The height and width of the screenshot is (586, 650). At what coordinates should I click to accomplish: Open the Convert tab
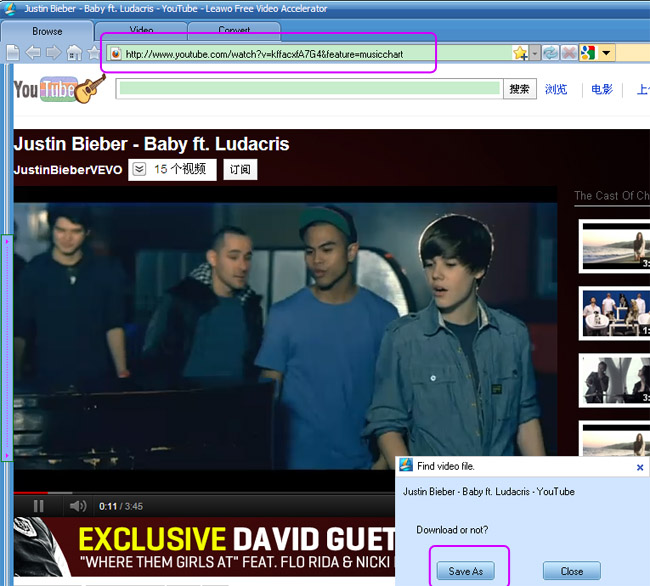pyautogui.click(x=234, y=30)
